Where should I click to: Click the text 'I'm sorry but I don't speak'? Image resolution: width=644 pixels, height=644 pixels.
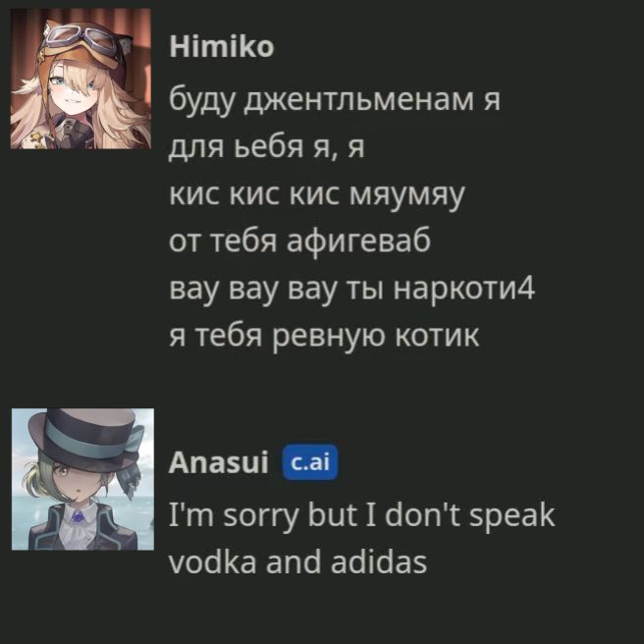(362, 515)
